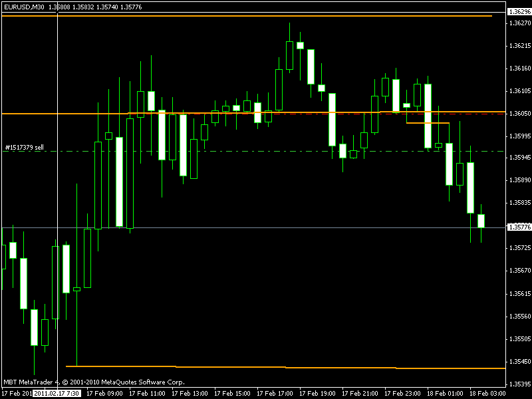Click the 1.35505 price scale label
Viewport: 532px width, 399px height.
pyautogui.click(x=520, y=339)
